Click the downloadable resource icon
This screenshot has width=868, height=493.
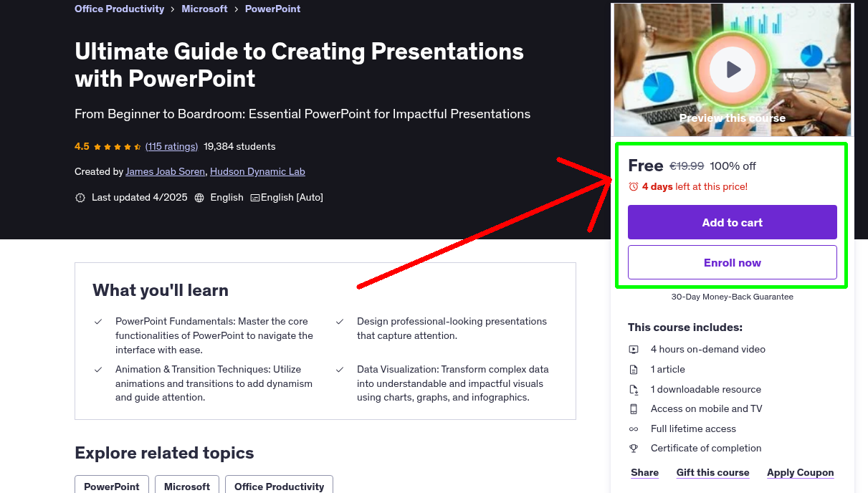click(634, 390)
